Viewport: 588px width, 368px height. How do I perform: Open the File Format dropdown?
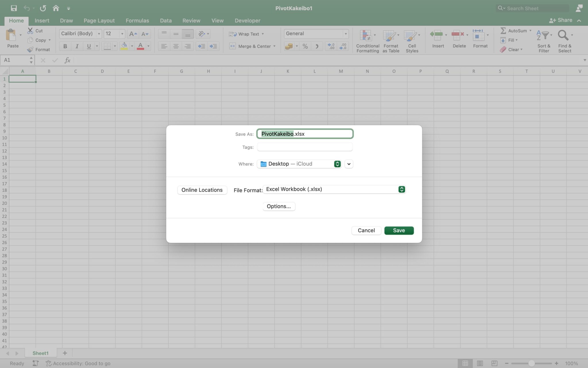[401, 189]
